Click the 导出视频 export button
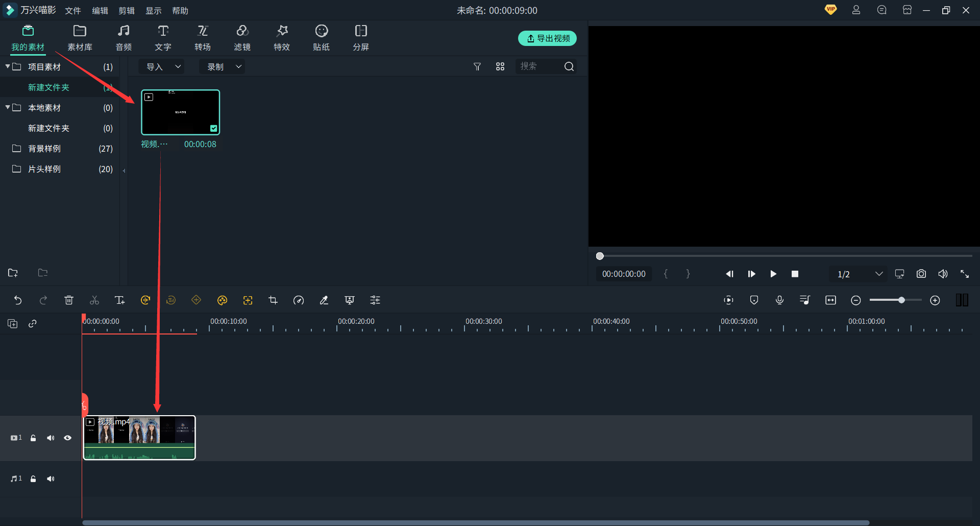The height and width of the screenshot is (526, 980). [x=548, y=38]
